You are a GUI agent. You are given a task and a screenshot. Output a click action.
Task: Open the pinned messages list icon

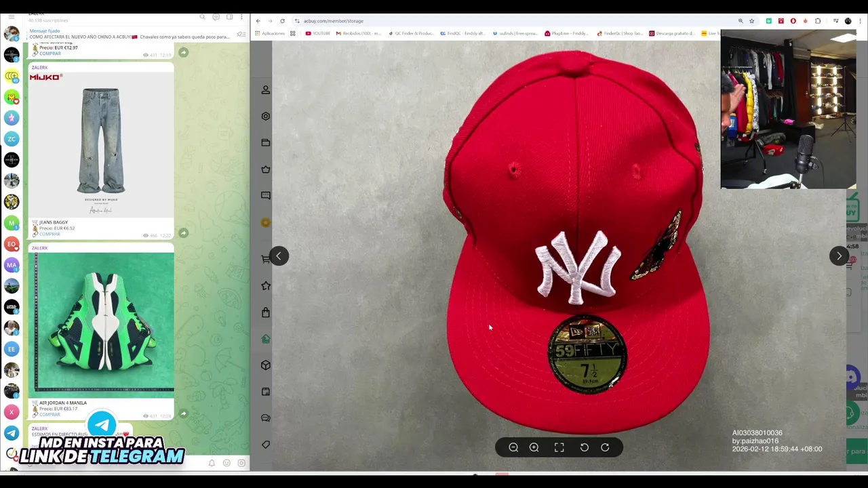(x=240, y=34)
